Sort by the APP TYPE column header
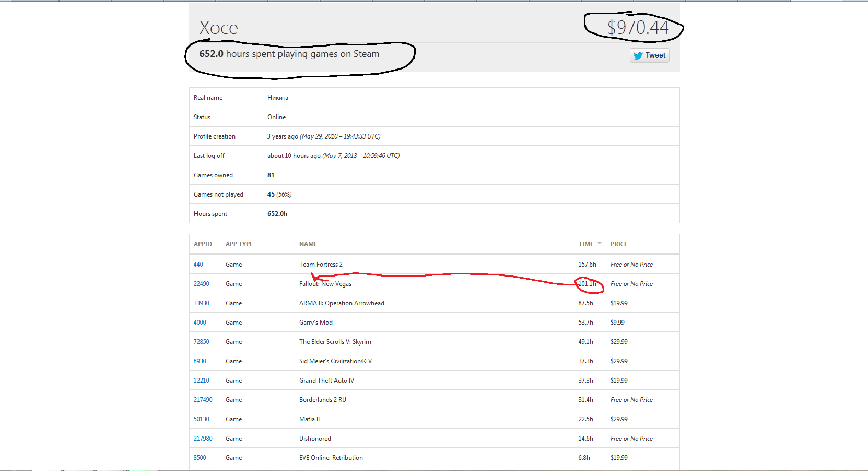 coord(239,244)
